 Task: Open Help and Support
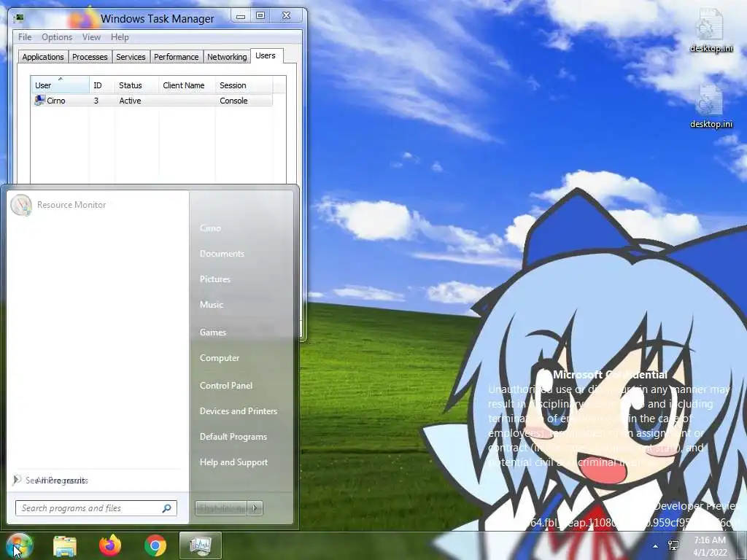coord(234,462)
